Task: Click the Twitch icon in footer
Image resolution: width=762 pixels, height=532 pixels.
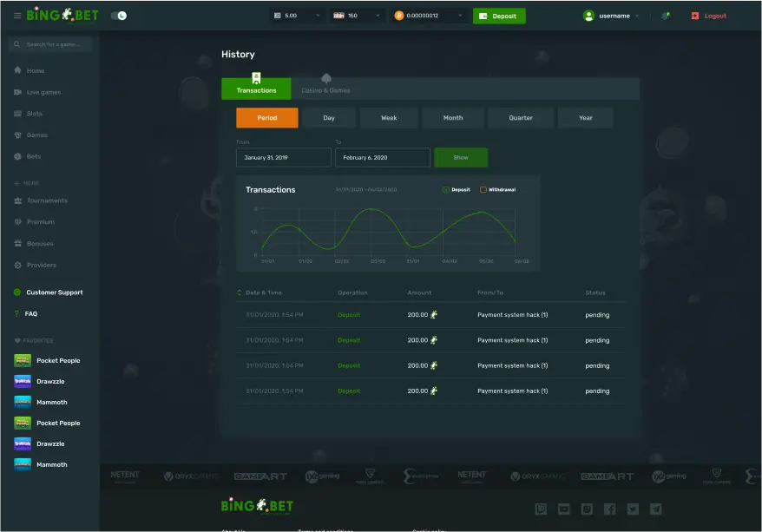Action: pyautogui.click(x=542, y=509)
